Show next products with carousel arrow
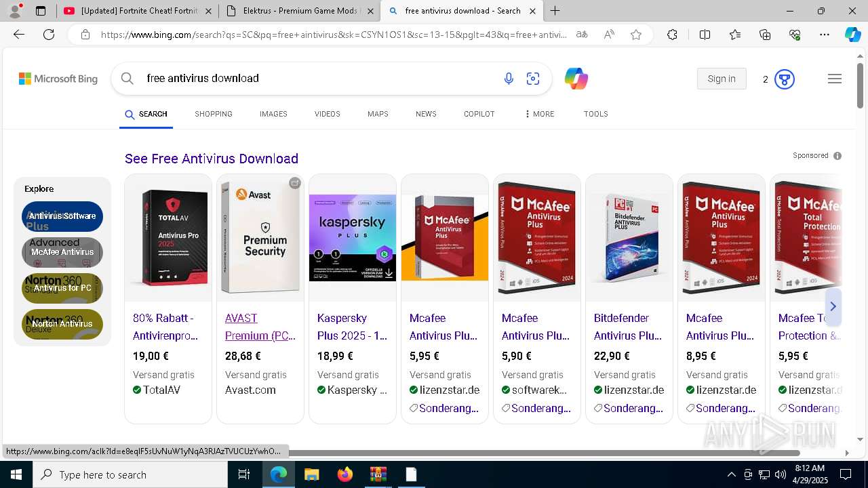 point(833,306)
